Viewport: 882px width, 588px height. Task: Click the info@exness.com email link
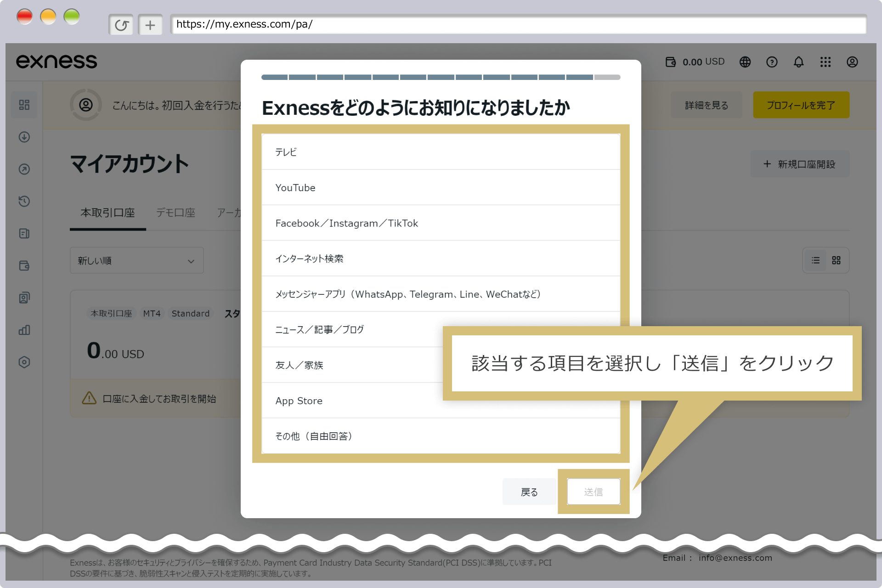[x=735, y=558]
